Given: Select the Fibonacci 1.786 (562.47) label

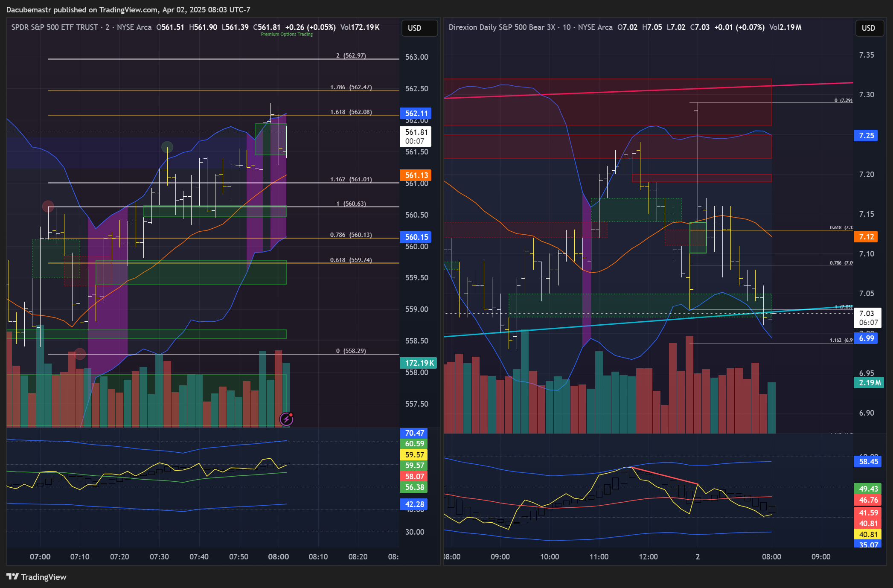Looking at the screenshot, I should pyautogui.click(x=351, y=87).
